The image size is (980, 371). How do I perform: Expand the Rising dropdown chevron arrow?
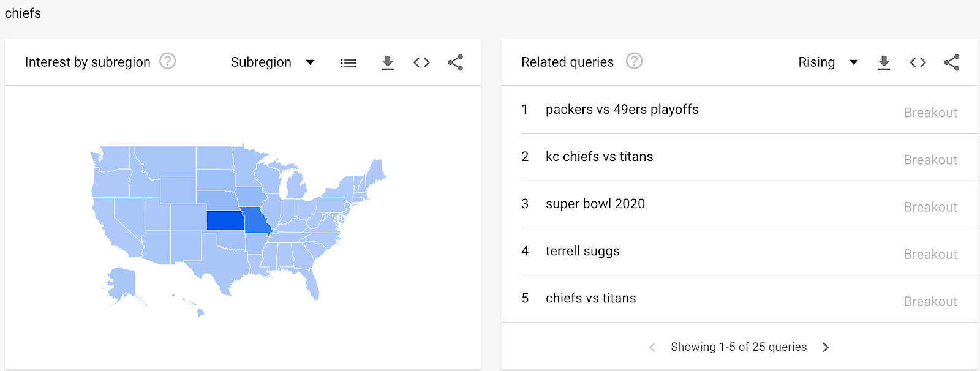click(x=854, y=62)
